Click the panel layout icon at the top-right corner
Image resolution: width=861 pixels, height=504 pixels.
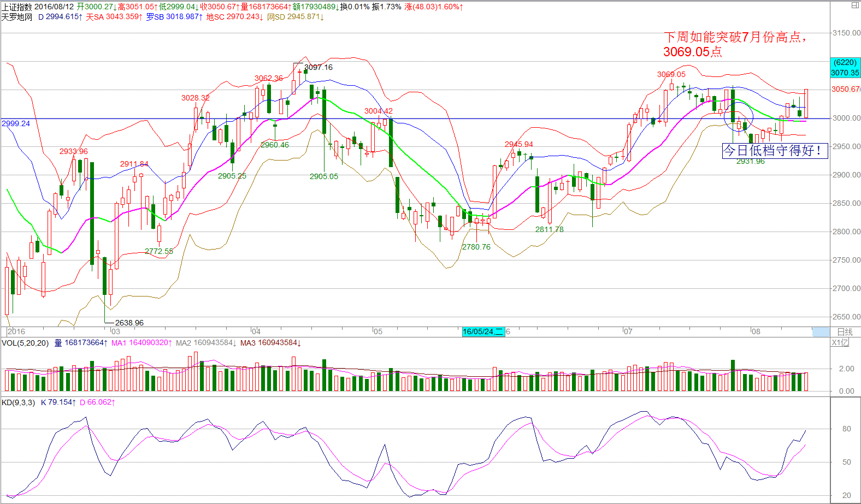[x=855, y=5]
